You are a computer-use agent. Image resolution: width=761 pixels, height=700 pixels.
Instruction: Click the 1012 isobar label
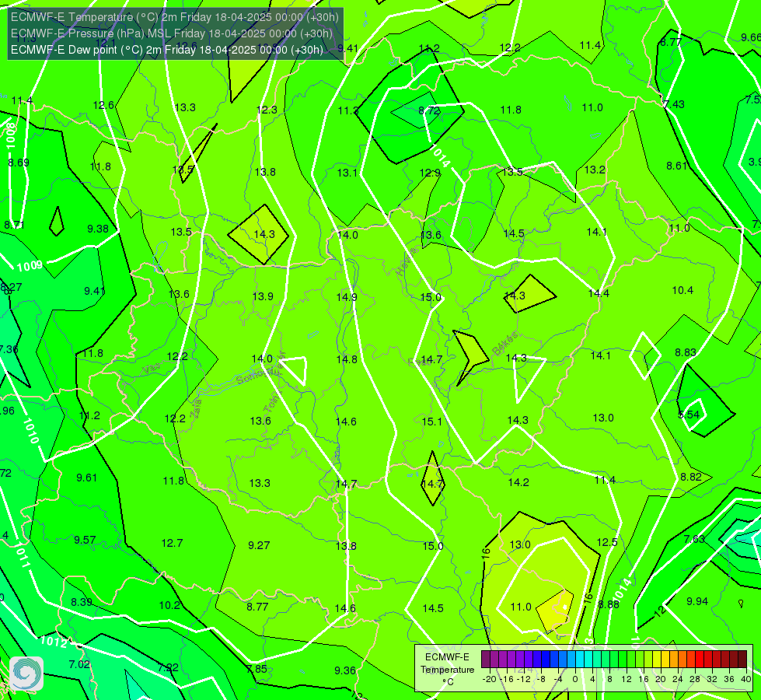click(54, 642)
